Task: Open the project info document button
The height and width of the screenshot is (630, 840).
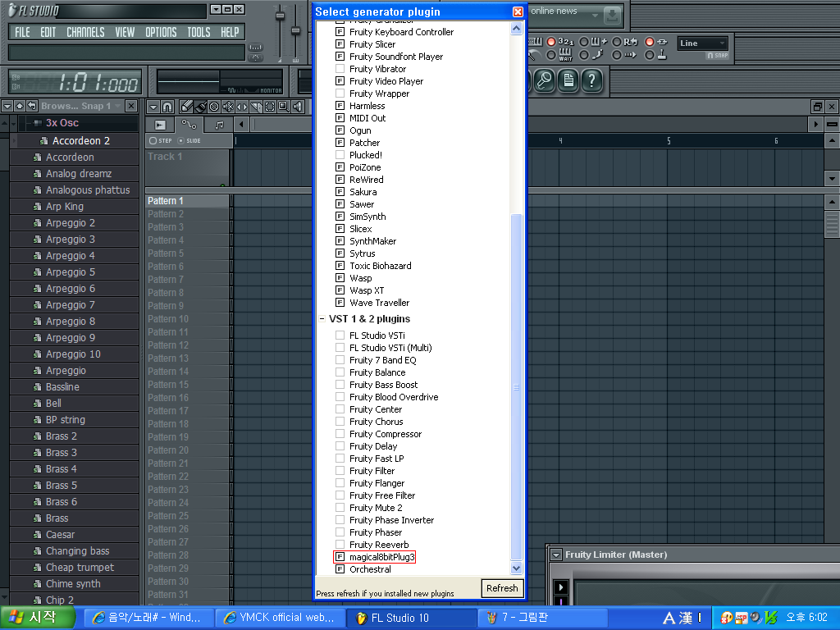Action: (x=568, y=81)
